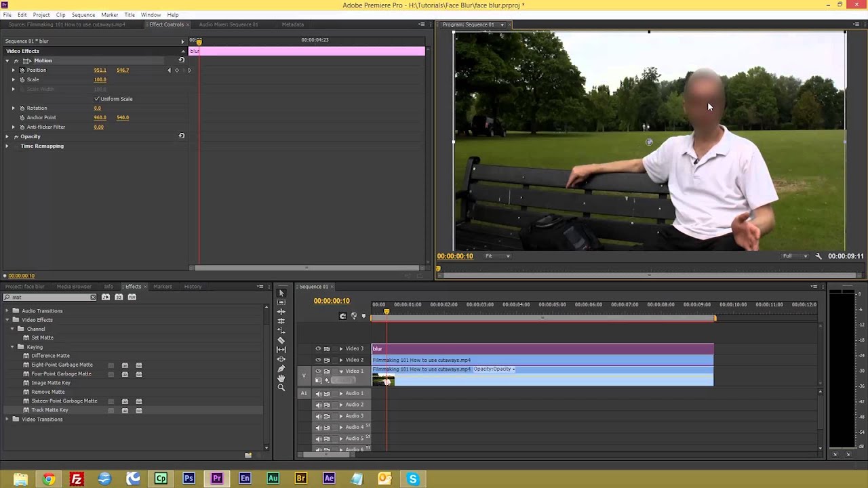Open After Effects from the Windows taskbar
This screenshot has height=488, width=868.
(x=329, y=479)
